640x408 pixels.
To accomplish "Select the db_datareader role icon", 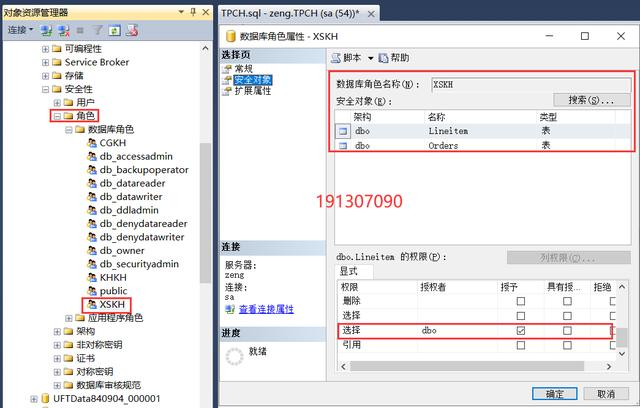I will [x=92, y=184].
